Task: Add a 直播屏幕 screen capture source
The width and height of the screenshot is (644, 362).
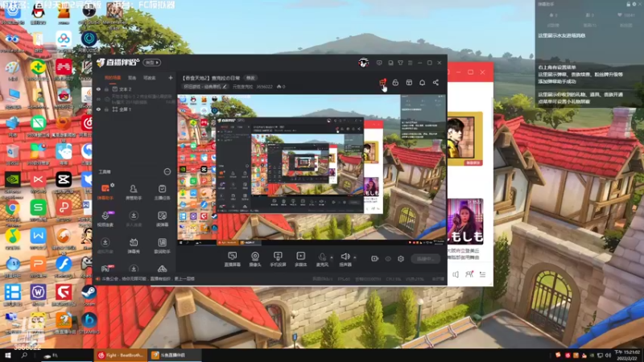Action: tap(232, 259)
